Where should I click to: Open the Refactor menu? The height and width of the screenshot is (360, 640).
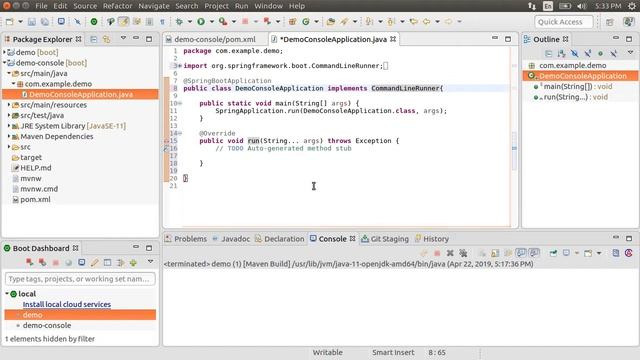tap(118, 6)
